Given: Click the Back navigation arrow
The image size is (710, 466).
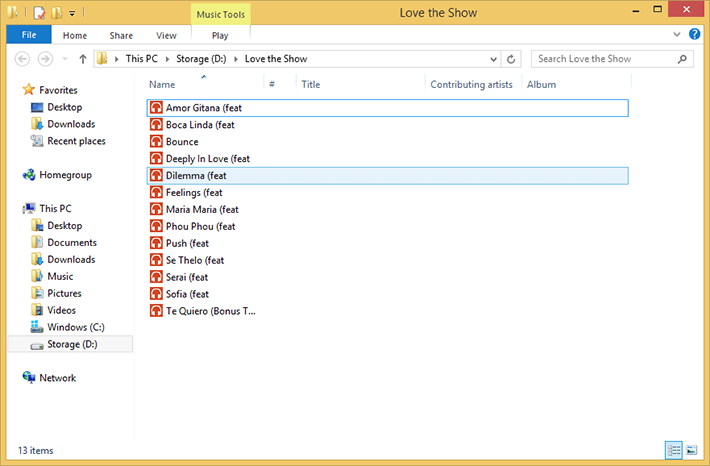Looking at the screenshot, I should (x=22, y=59).
